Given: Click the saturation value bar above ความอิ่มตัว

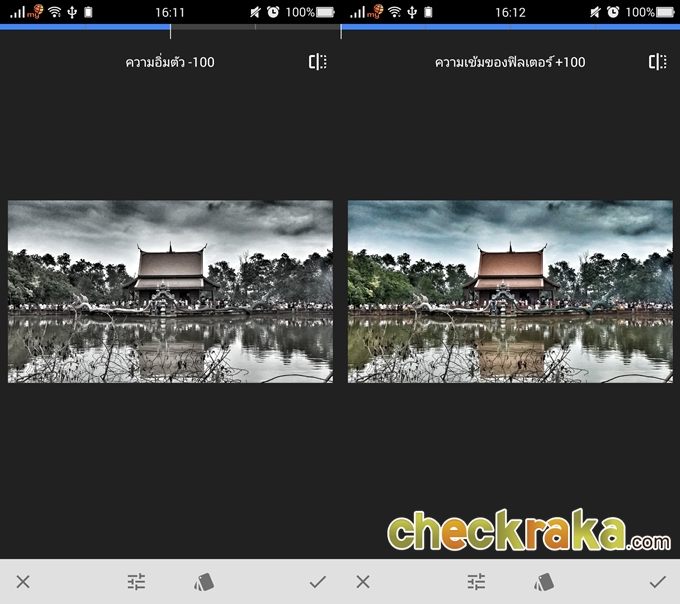Looking at the screenshot, I should pos(170,27).
